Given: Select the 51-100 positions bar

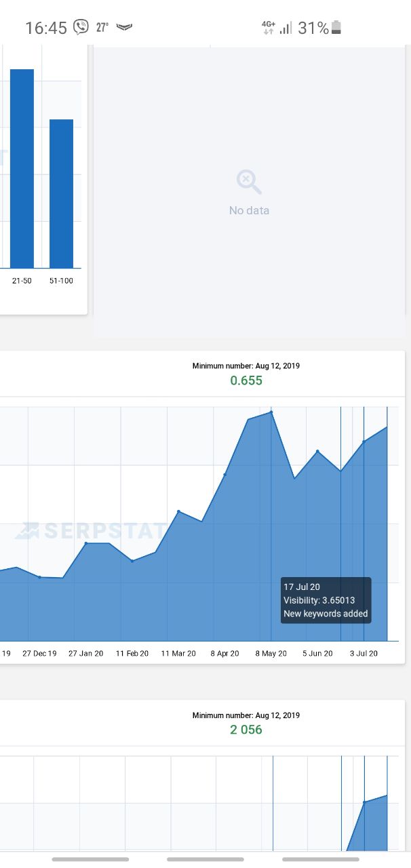Looking at the screenshot, I should tap(62, 193).
